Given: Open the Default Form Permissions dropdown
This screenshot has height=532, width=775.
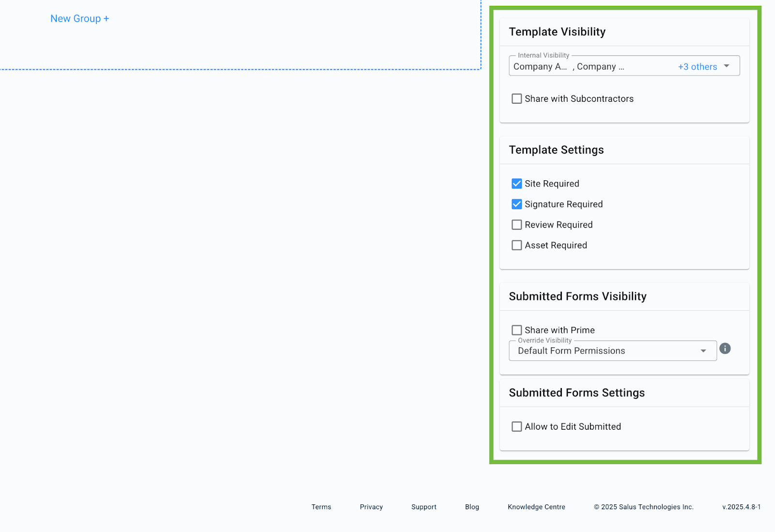Looking at the screenshot, I should click(x=605, y=351).
